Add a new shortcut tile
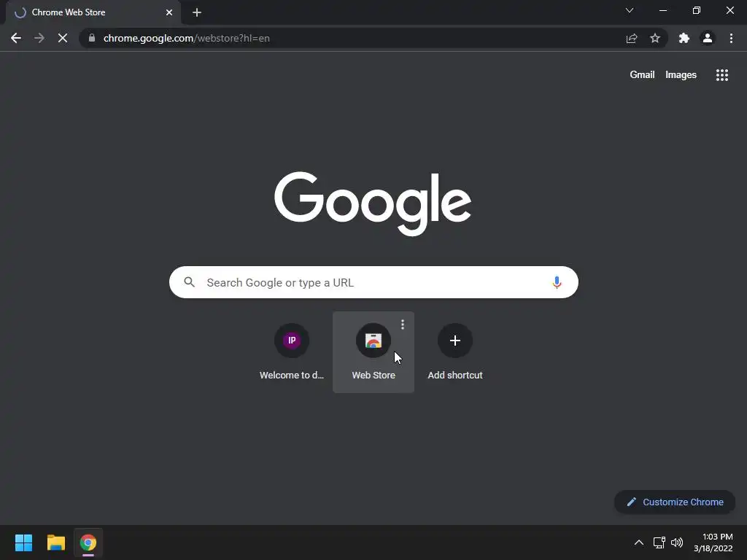Viewport: 747px width, 560px height. (x=455, y=352)
